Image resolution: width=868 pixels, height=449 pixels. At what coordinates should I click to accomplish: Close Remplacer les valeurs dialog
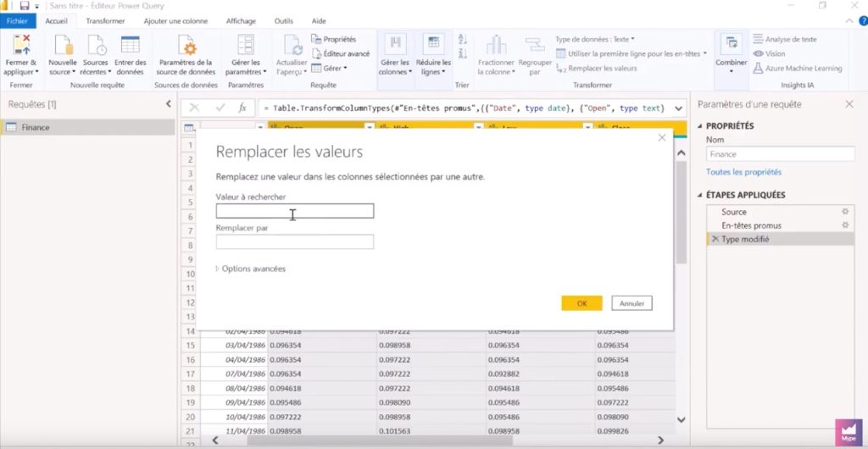(661, 138)
